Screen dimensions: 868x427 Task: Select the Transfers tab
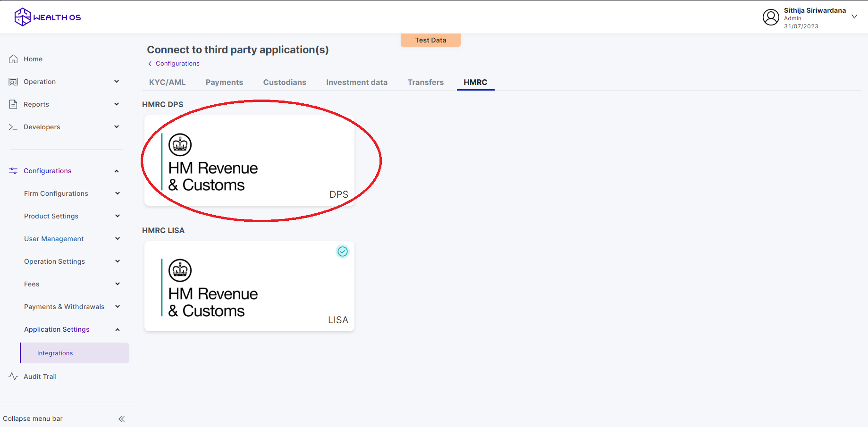[x=426, y=82]
